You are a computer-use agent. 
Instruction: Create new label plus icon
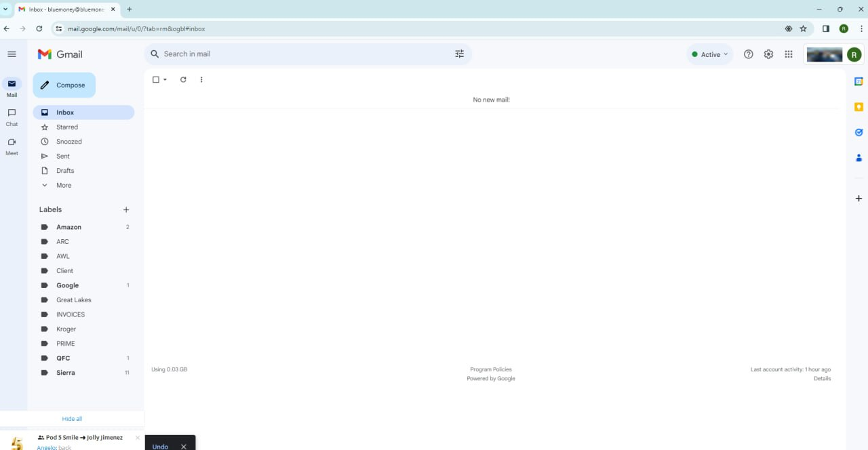click(126, 210)
